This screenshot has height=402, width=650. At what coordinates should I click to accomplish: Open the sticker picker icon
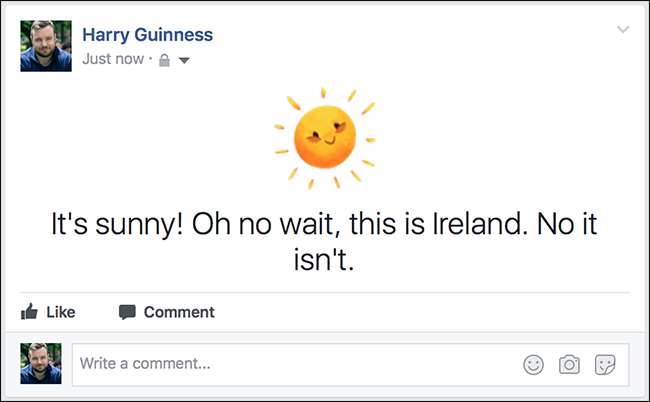[605, 365]
